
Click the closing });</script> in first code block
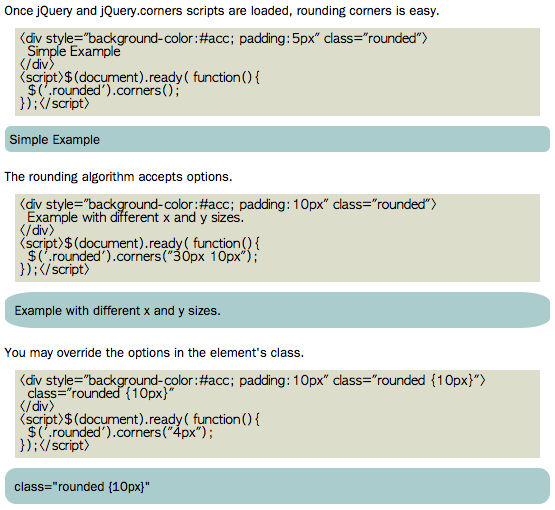(55, 104)
